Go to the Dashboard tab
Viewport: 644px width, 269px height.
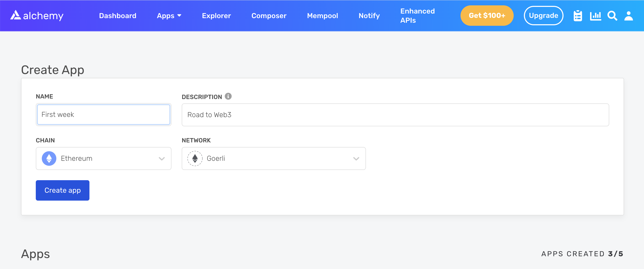click(118, 16)
